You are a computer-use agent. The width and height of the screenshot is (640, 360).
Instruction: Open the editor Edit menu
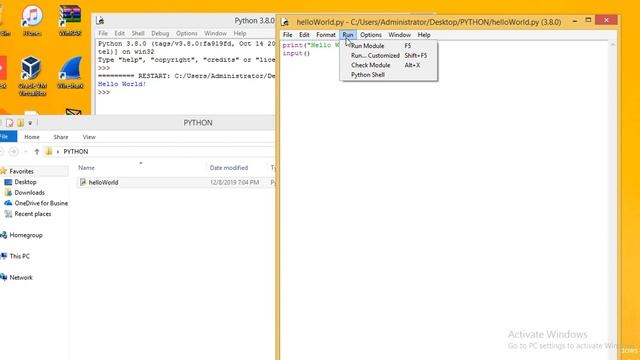tap(304, 35)
